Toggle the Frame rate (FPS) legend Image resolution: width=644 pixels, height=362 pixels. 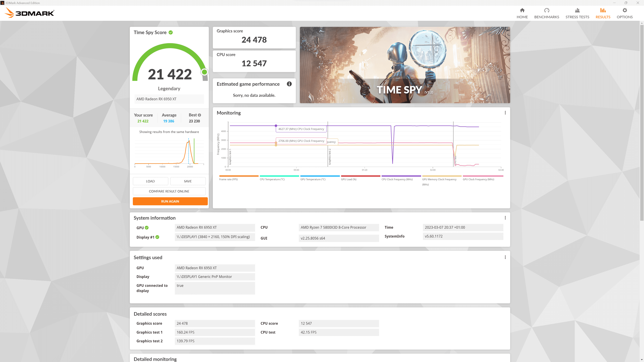point(238,178)
